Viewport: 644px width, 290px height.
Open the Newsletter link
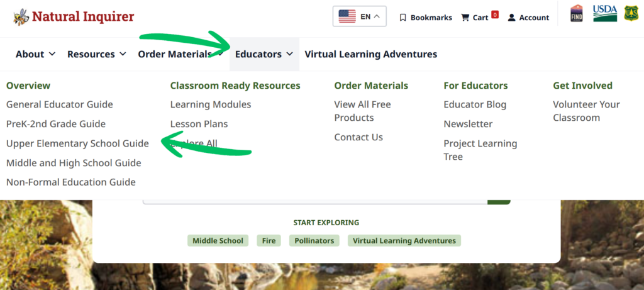(x=468, y=124)
